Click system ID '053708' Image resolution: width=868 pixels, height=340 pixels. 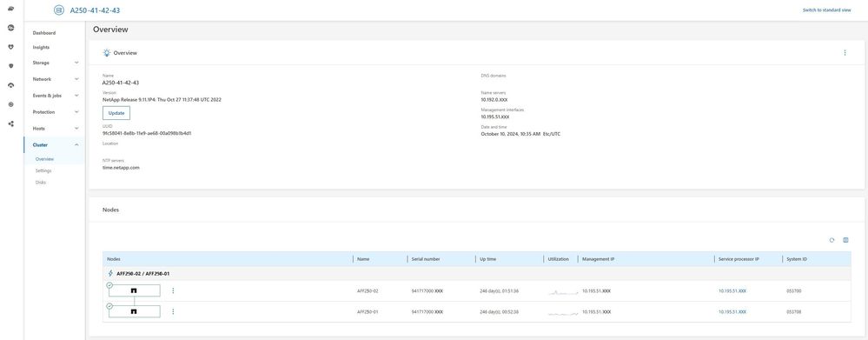(x=794, y=312)
